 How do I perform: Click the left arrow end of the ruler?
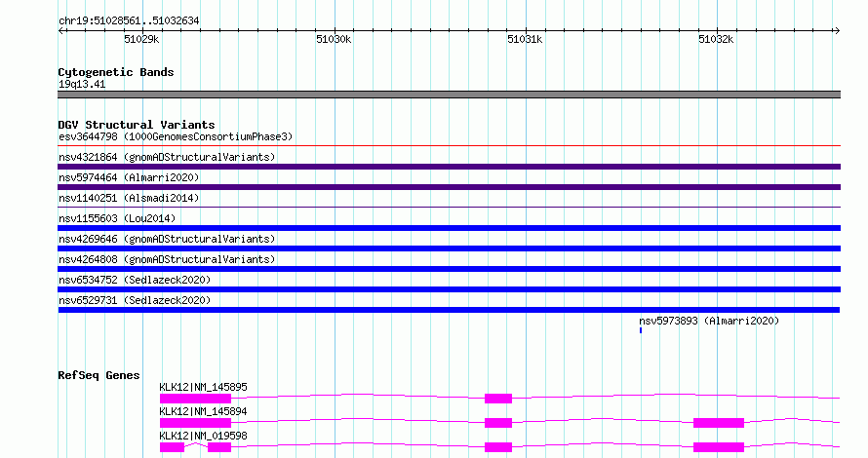61,30
